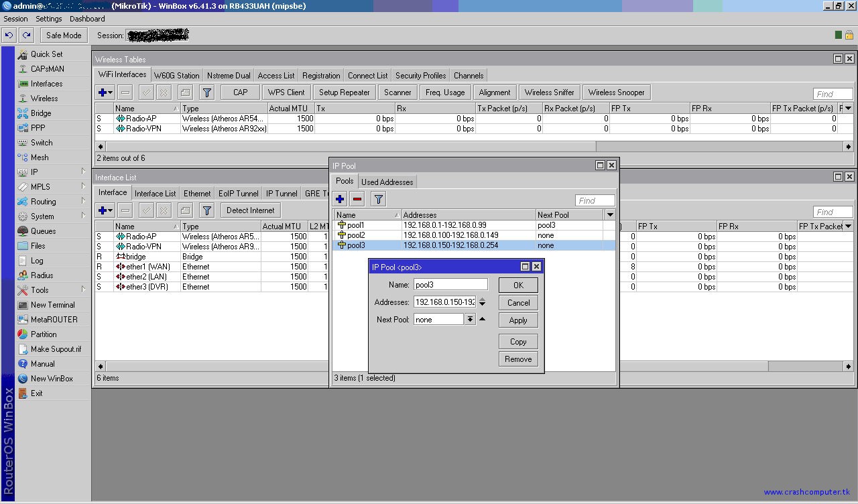The width and height of the screenshot is (858, 504).
Task: Expand MPLS submenu in sidebar
Action: [53, 186]
